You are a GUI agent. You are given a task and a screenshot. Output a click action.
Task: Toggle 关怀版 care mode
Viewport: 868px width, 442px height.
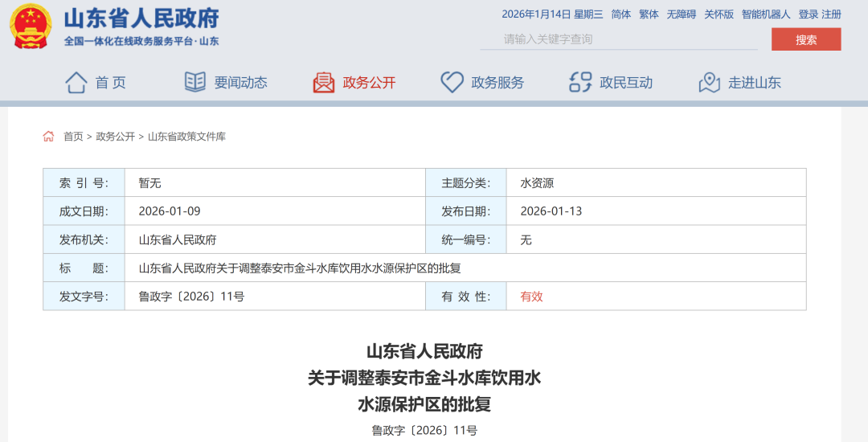(x=719, y=14)
